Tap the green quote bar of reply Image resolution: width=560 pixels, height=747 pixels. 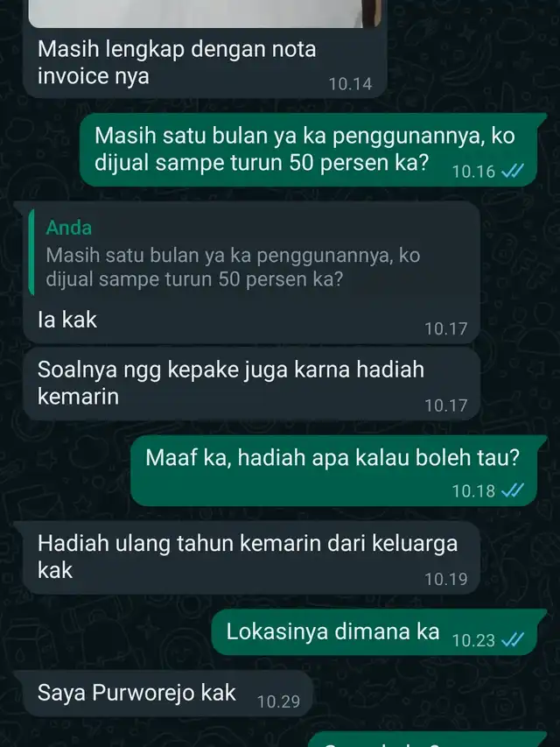pos(31,252)
